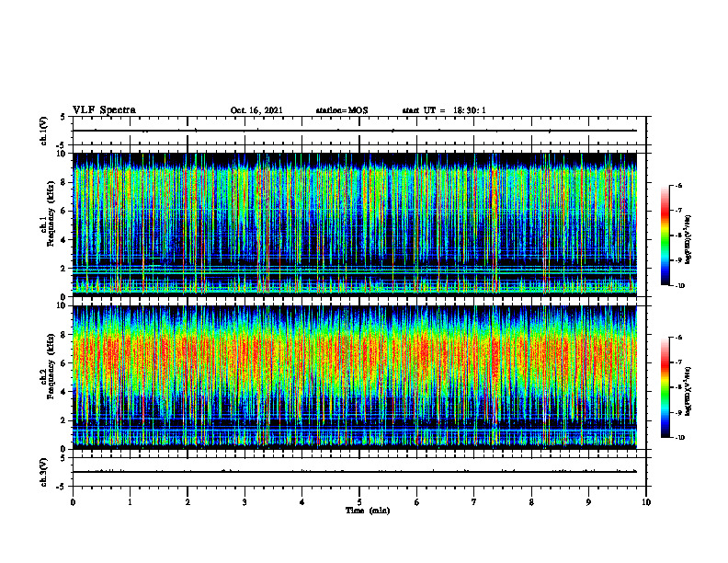Click the ch.2 colorbar log(PSD) unit label

[688, 391]
